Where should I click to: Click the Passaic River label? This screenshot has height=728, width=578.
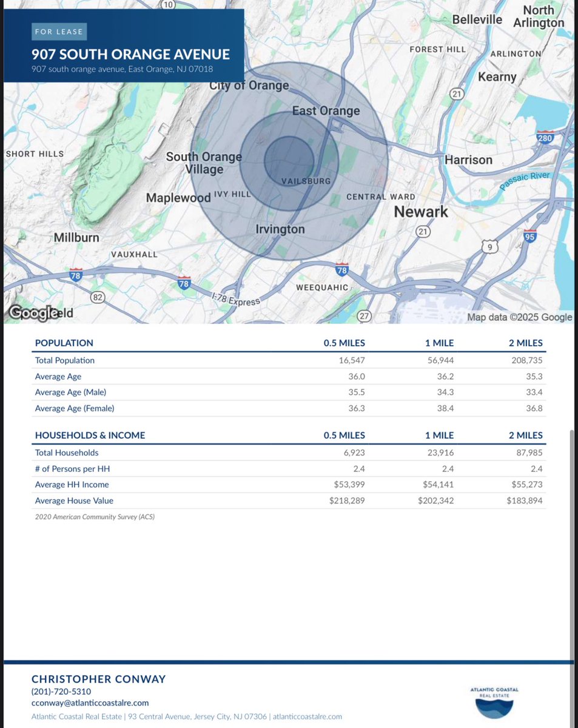525,181
